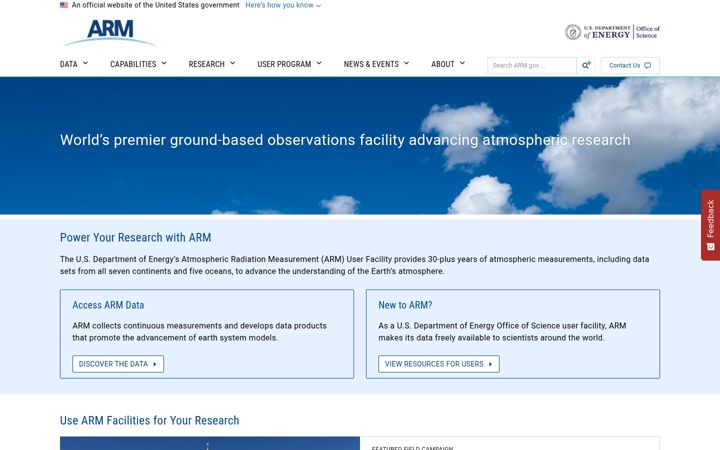
Task: Click the Contact Us button
Action: tap(630, 65)
